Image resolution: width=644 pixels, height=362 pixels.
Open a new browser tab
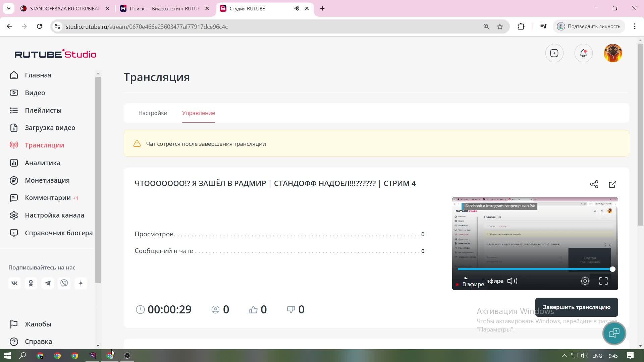[322, 8]
